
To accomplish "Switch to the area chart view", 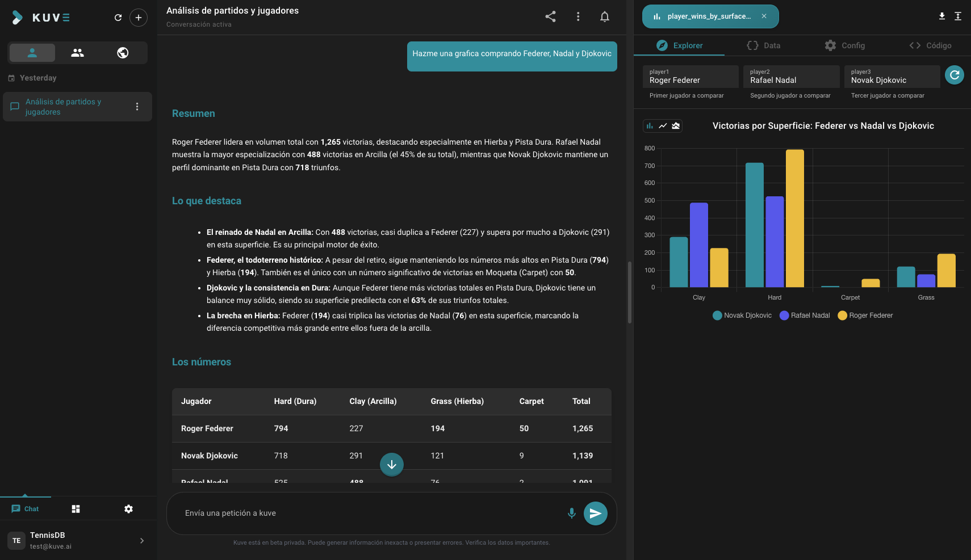I will 675,126.
